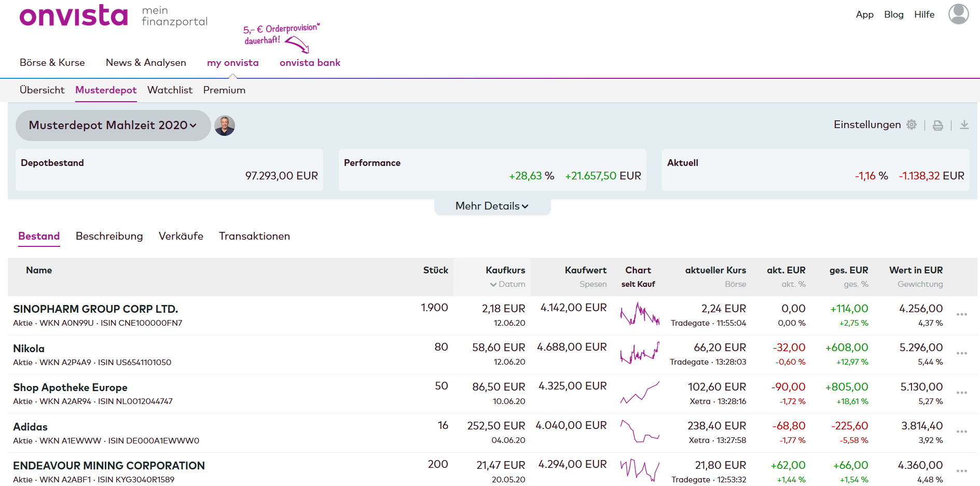Viewport: 980px width, 486px height.
Task: Click Endeavour Kaufwert 4.294,00 EUR
Action: 573,464
